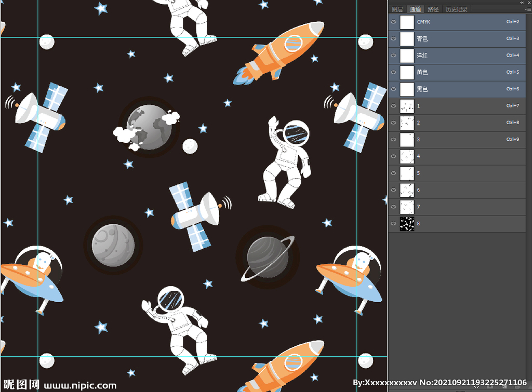Open the channels panel flyout menu
This screenshot has height=392, width=532.
point(528,9)
